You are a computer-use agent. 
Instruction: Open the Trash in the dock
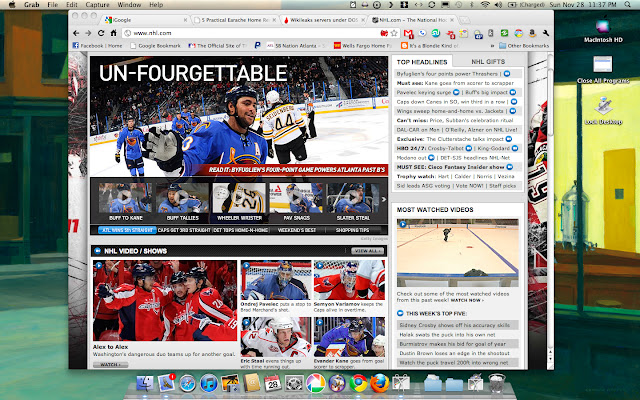tap(497, 384)
